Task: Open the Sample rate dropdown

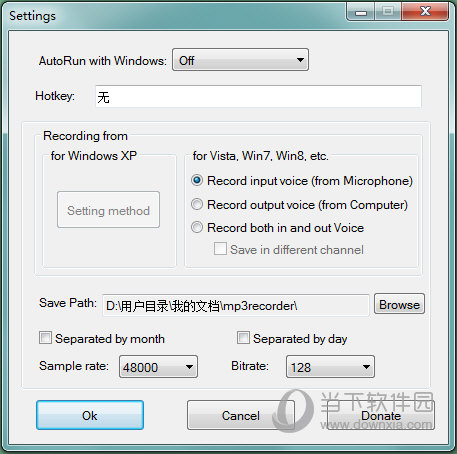Action: [158, 367]
